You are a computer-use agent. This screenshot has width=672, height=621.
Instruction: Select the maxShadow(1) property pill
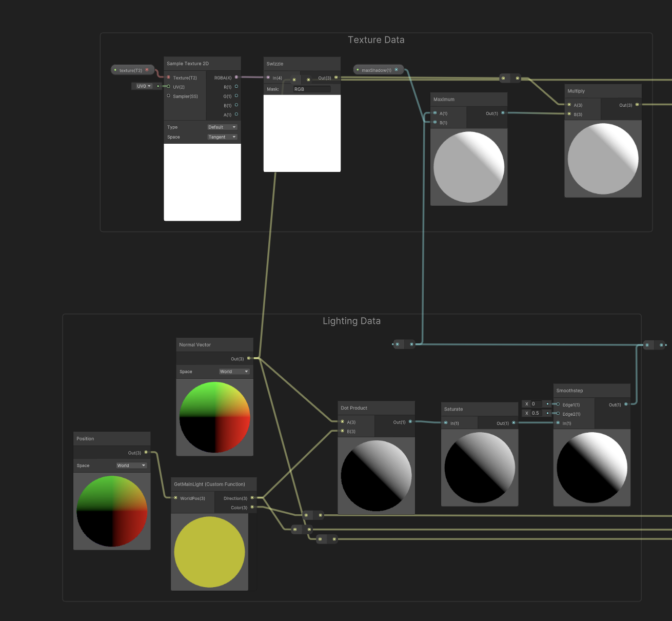[x=375, y=69]
